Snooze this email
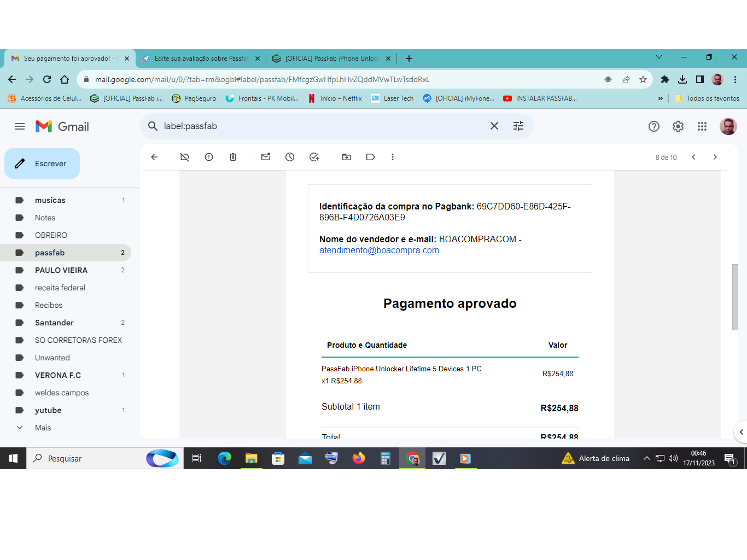Image resolution: width=747 pixels, height=560 pixels. (x=289, y=157)
